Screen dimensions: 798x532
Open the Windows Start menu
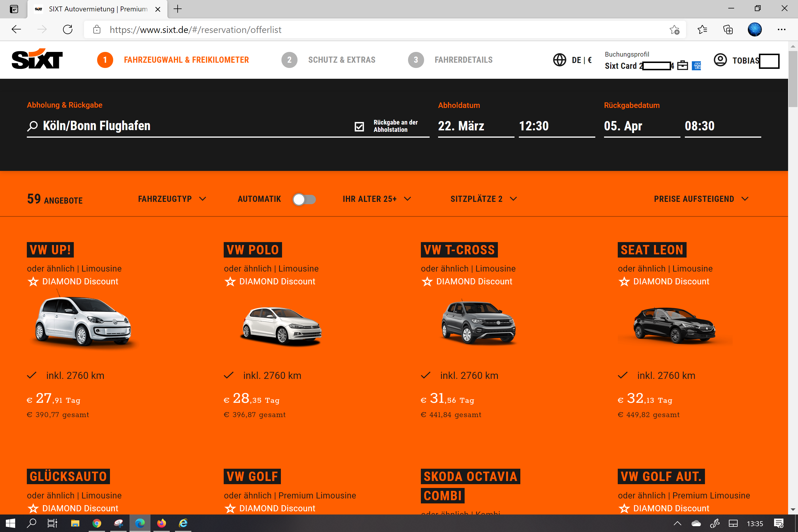click(10, 523)
